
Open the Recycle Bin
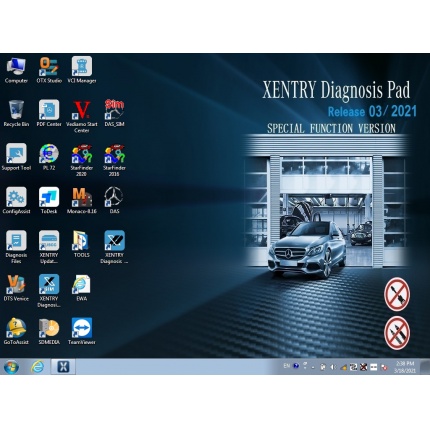coord(16,113)
